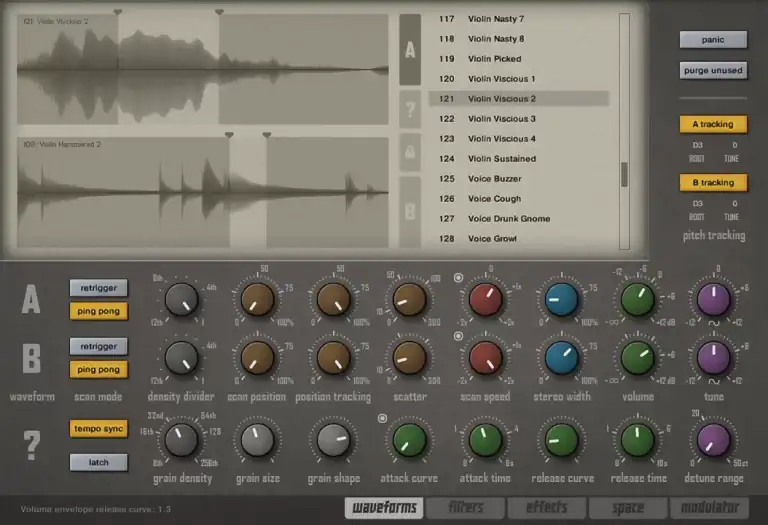Viewport: 768px width, 525px height.
Task: Toggle the A tracking button
Action: click(713, 124)
